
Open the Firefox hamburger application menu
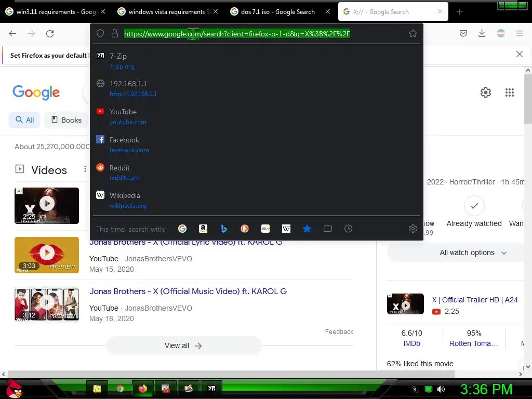pos(519,33)
